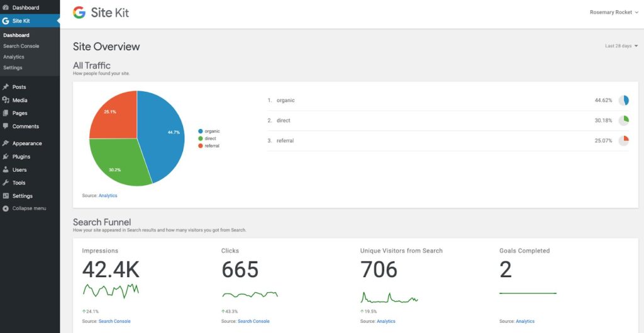Click the 43.3% Clicks change indicator
The height and width of the screenshot is (333, 644).
click(230, 312)
